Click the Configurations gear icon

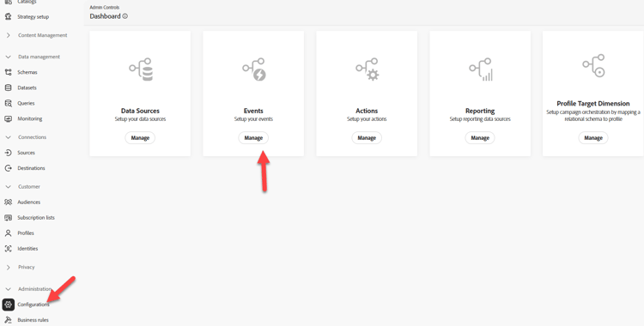coord(9,305)
